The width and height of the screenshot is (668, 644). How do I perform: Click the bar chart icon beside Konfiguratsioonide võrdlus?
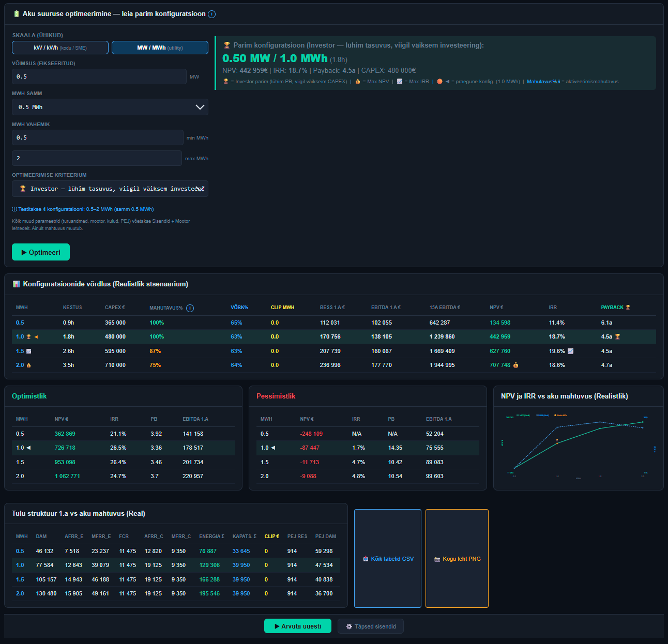coord(17,284)
